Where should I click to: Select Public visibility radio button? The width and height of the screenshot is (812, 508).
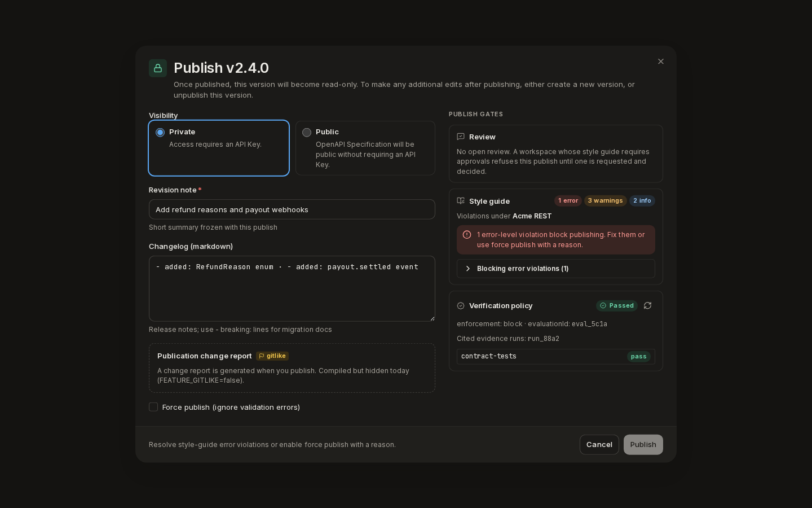[307, 132]
